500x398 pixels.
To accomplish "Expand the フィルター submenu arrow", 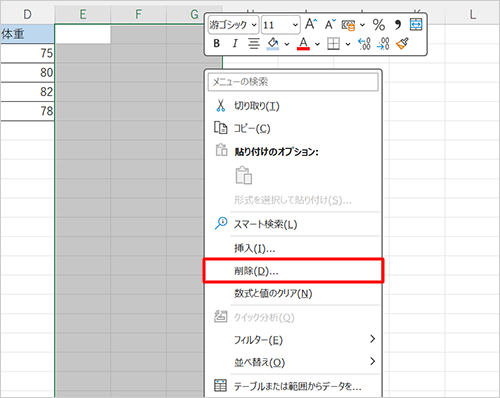I will point(372,339).
